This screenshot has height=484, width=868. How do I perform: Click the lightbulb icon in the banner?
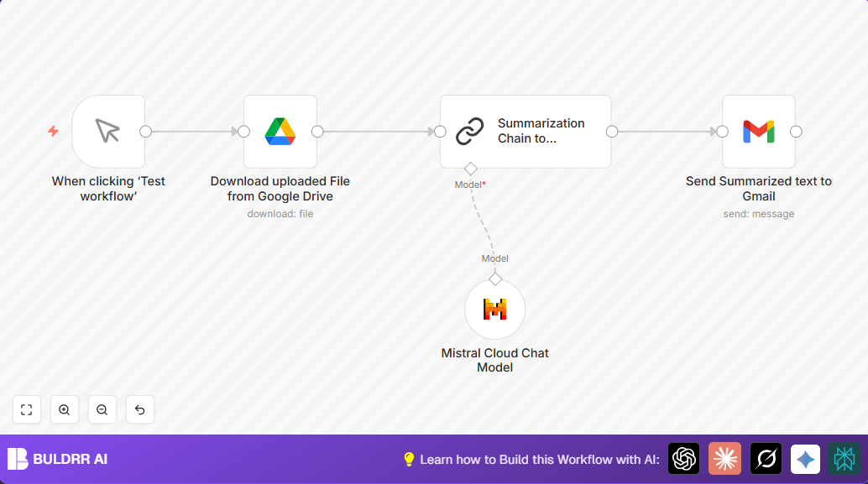409,459
